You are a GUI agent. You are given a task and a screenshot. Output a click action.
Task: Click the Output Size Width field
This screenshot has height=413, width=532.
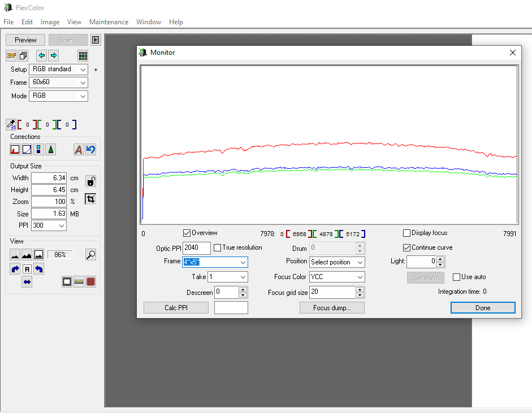point(49,178)
